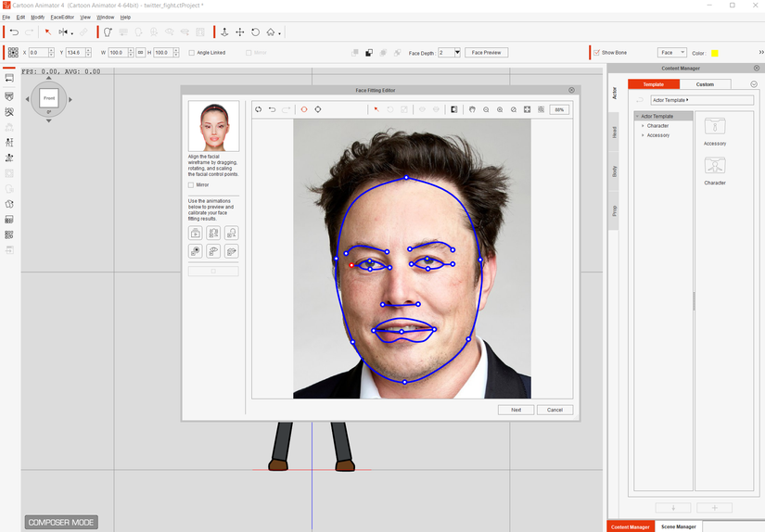Viewport: 765px width, 532px height.
Task: Open the Home icon dropdown arrow
Action: (x=279, y=33)
